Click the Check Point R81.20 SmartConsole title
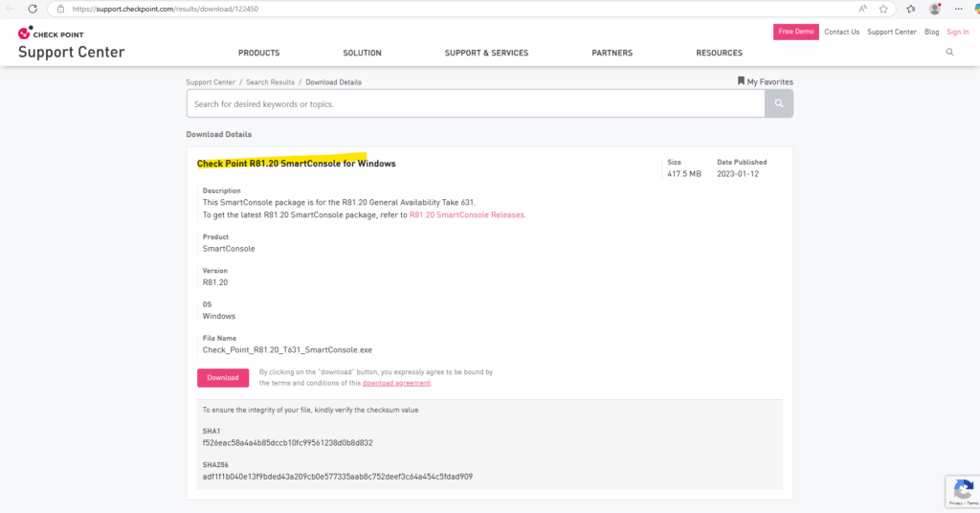 point(297,164)
